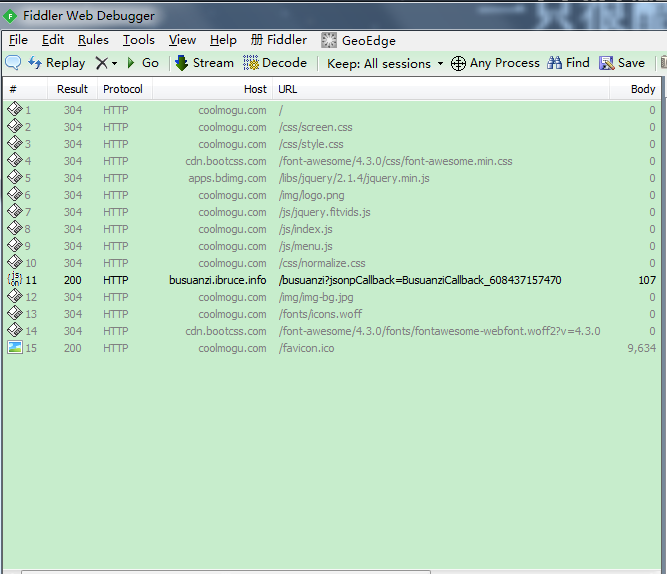Sort by the # column header
The width and height of the screenshot is (667, 574).
pos(25,89)
